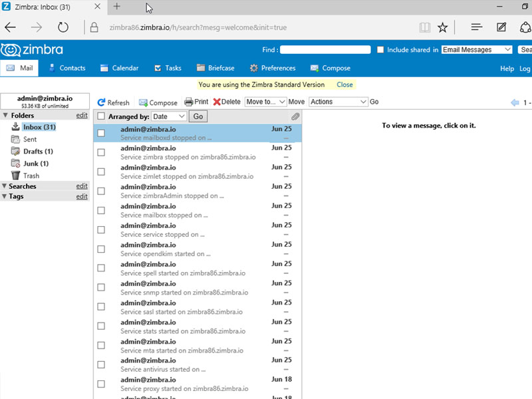Open message 'Service stats started on zimbra86.zimbra.io'

[198, 326]
